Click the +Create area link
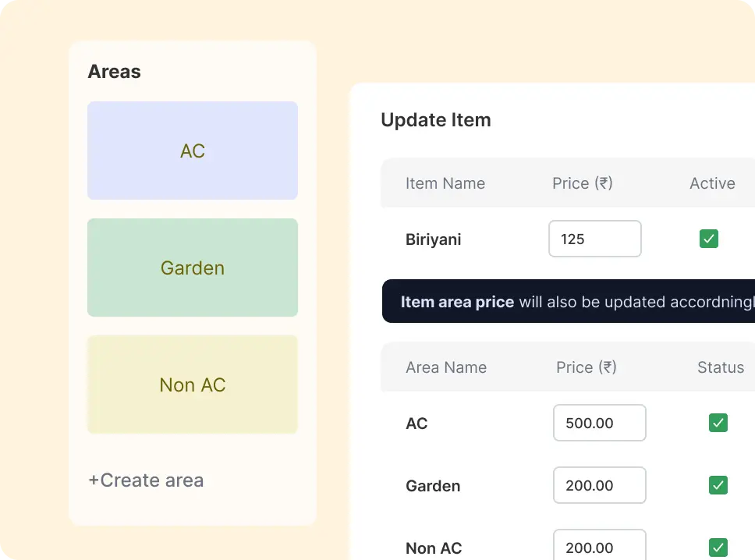 146,480
